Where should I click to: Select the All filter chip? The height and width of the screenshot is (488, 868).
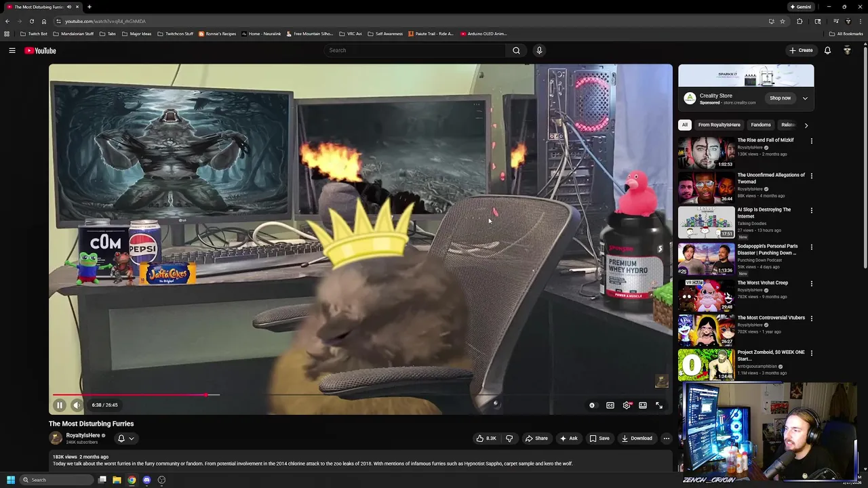(x=685, y=125)
